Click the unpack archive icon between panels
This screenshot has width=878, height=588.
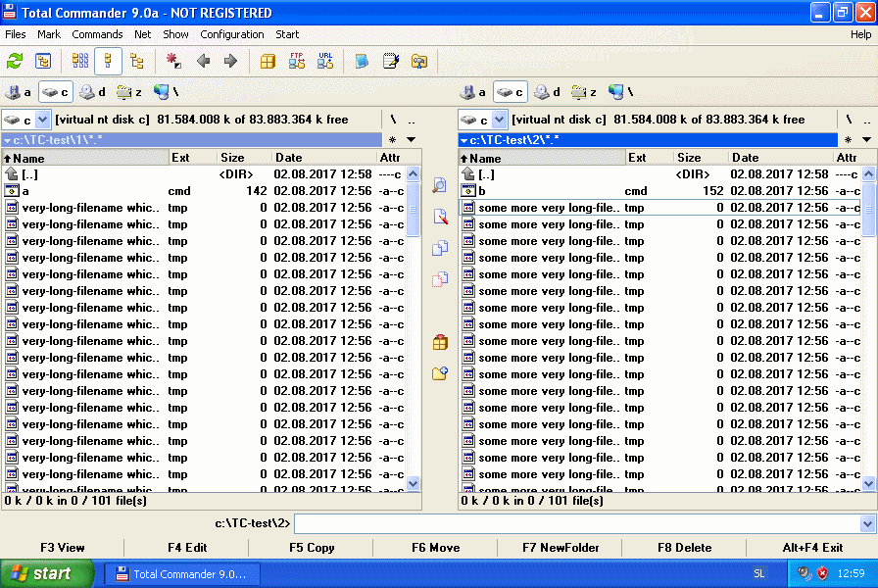(x=440, y=342)
